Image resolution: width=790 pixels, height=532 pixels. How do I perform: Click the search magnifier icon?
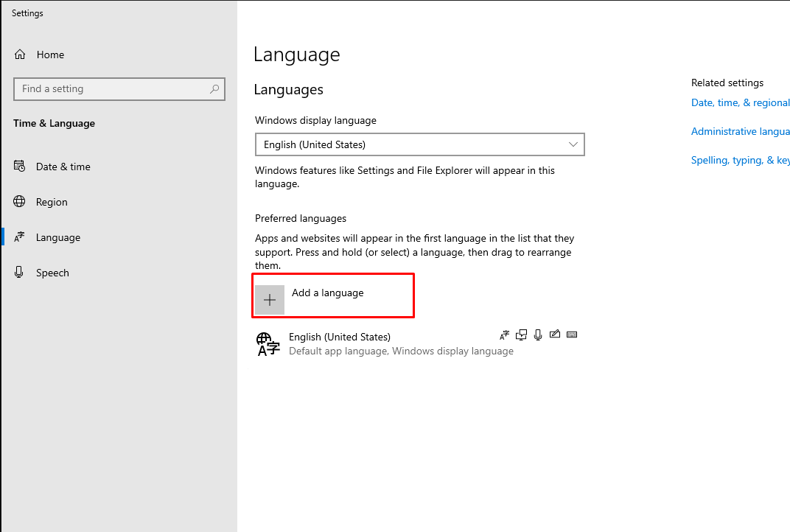(x=214, y=89)
